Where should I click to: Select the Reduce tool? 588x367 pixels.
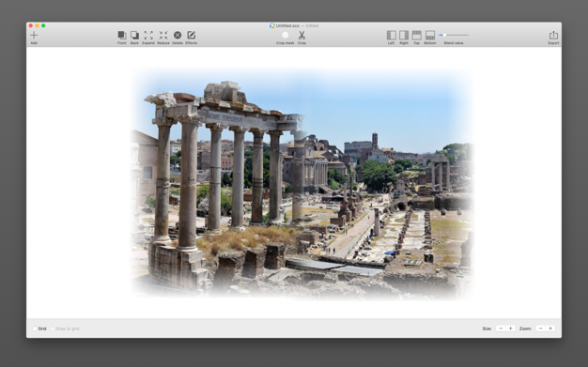(163, 36)
